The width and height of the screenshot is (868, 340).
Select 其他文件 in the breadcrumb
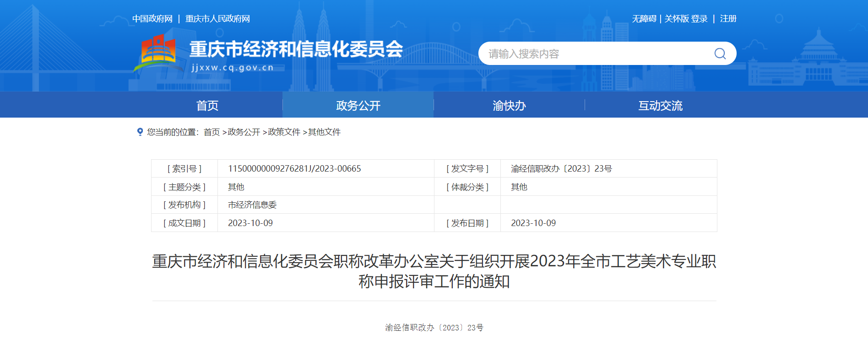coord(324,132)
